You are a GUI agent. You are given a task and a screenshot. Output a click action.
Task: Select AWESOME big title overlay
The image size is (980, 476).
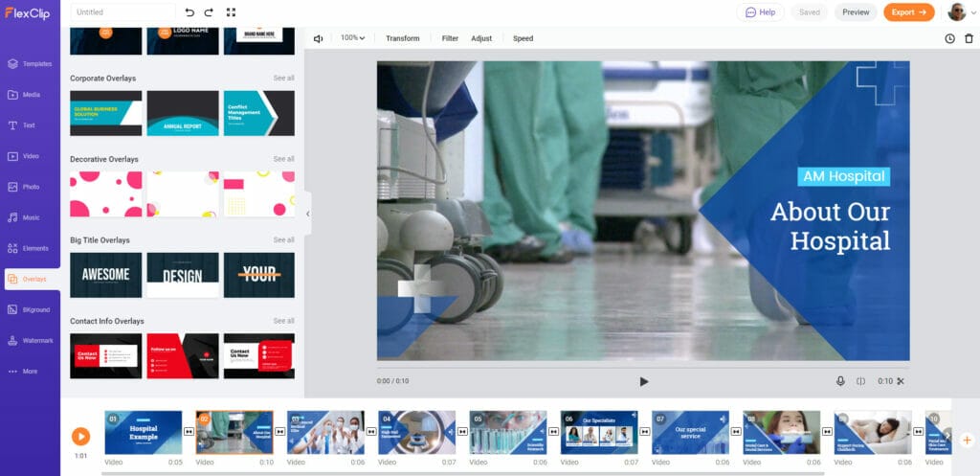pos(105,275)
